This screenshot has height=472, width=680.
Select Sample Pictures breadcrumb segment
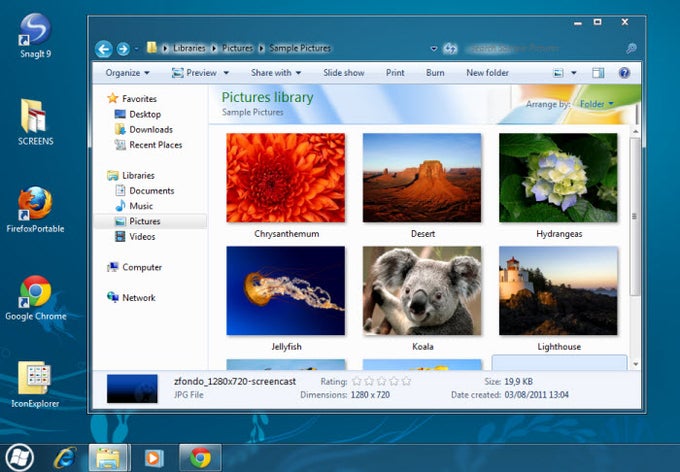tap(300, 48)
